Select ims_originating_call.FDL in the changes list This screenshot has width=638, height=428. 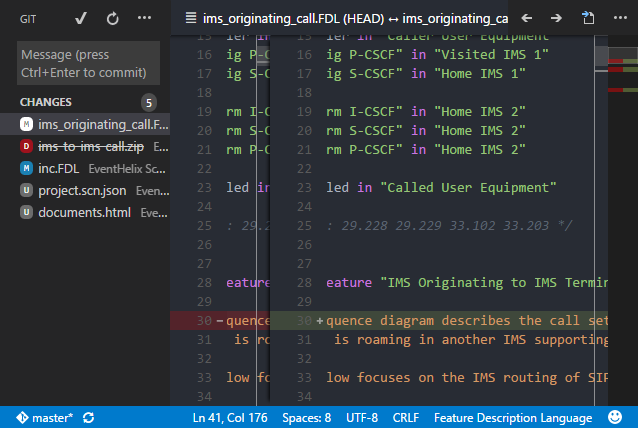click(x=85, y=124)
